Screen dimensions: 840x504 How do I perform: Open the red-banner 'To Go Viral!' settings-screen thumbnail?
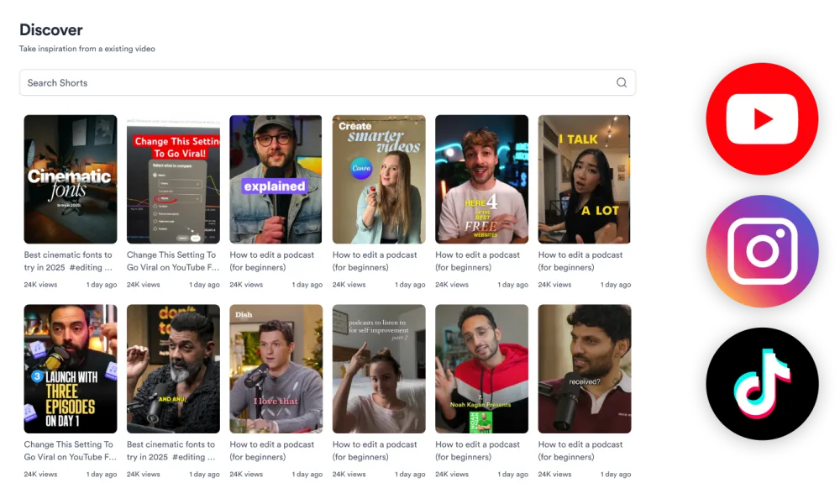[173, 180]
